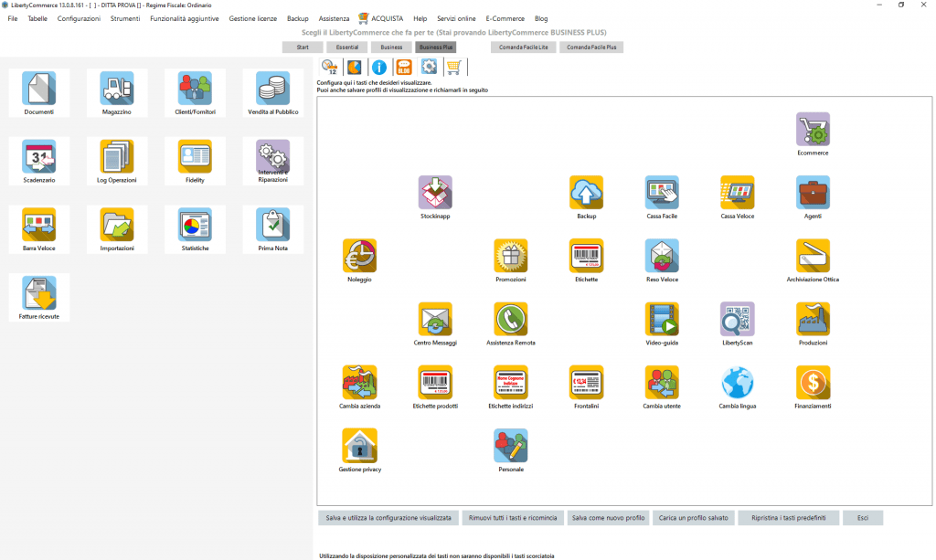Click Carica un profilo salvato

pyautogui.click(x=694, y=518)
